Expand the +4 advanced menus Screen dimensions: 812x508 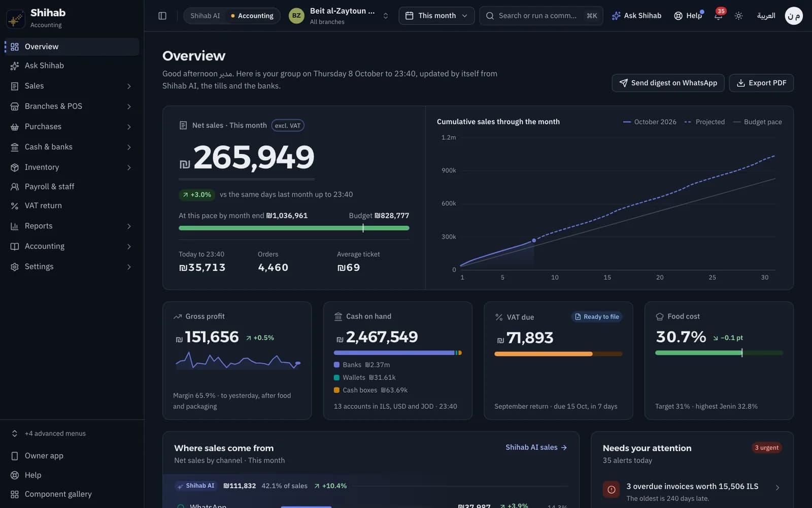point(72,433)
